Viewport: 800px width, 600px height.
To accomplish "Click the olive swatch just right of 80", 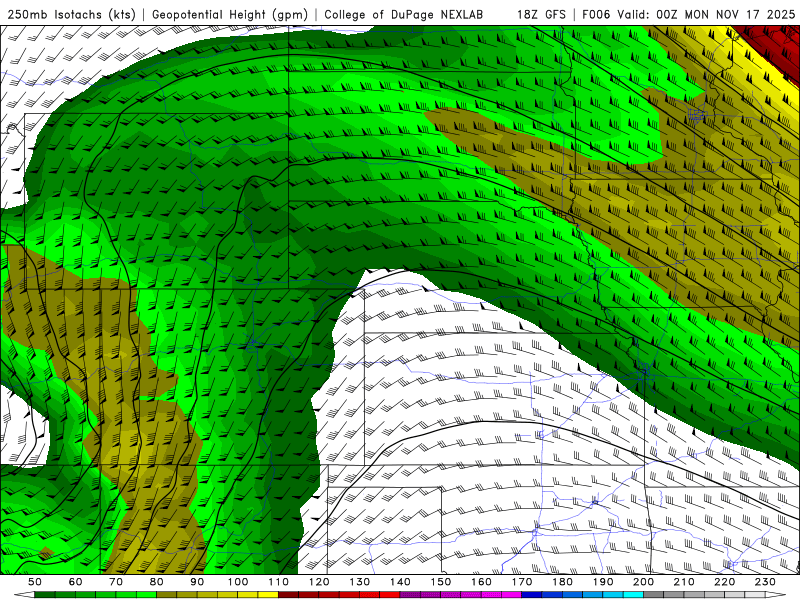I will pyautogui.click(x=167, y=595).
